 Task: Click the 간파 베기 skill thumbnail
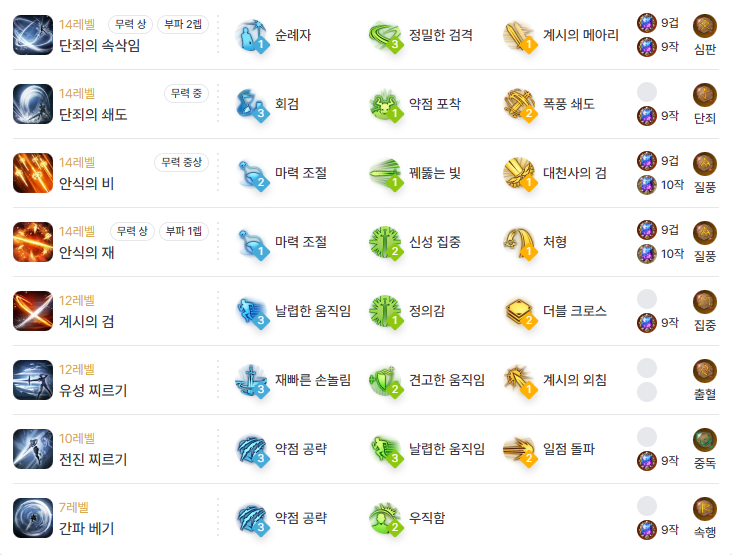tap(33, 518)
